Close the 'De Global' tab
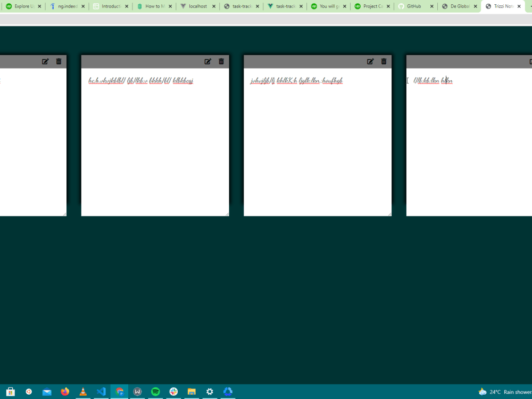Screen dimensions: 532x399 475,6
